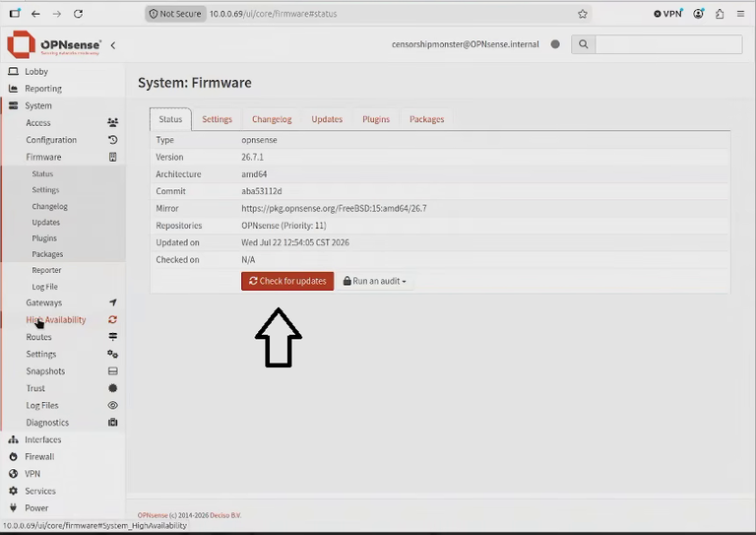756x535 pixels.
Task: Switch to the Plugins tab
Action: [x=376, y=119]
